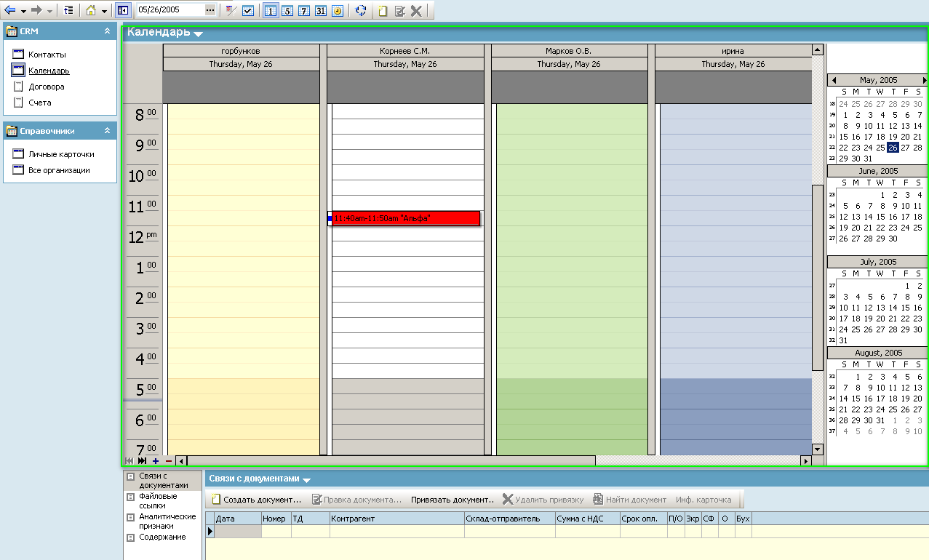Viewport: 929px width, 560px height.
Task: Open the Forward arrow history dropdown
Action: coord(49,11)
